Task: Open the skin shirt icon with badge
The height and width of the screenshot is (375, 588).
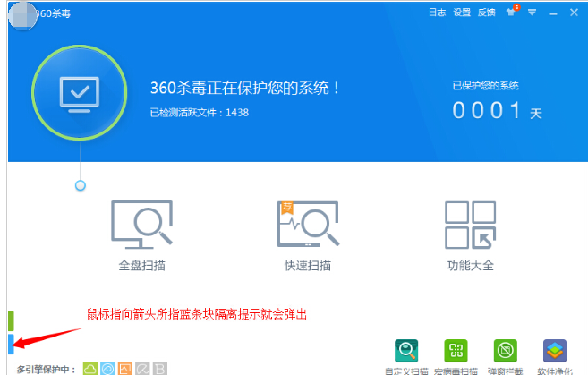Action: pos(511,13)
